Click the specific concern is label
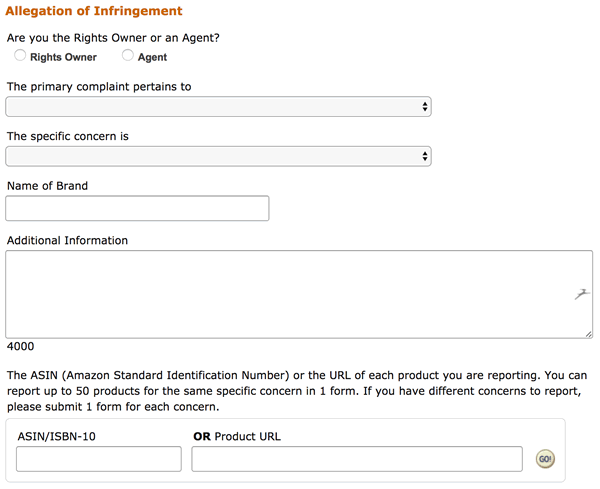The height and width of the screenshot is (489, 600). pyautogui.click(x=68, y=136)
